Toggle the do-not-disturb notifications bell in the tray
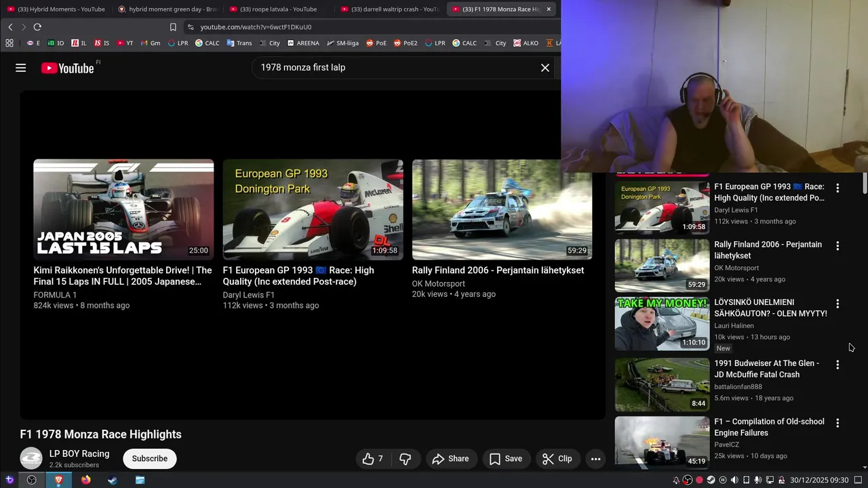 676,480
